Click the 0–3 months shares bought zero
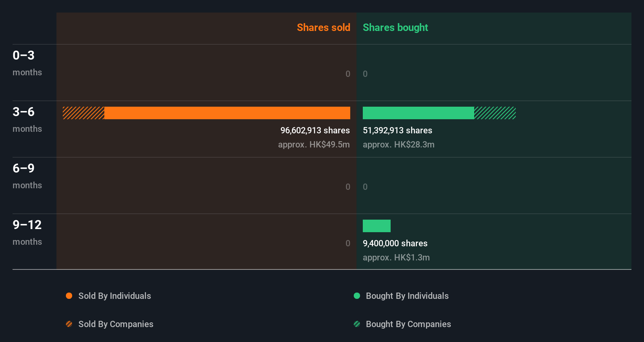Viewport: 644px width, 342px height. pos(365,74)
